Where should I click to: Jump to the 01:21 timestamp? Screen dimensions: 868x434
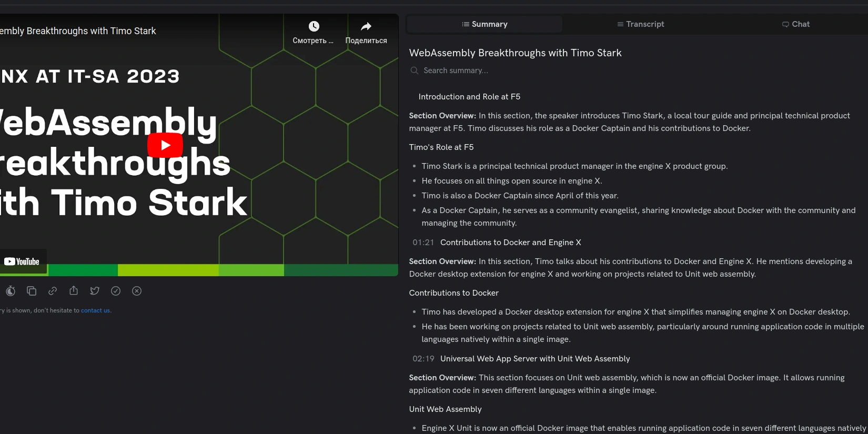pyautogui.click(x=423, y=243)
